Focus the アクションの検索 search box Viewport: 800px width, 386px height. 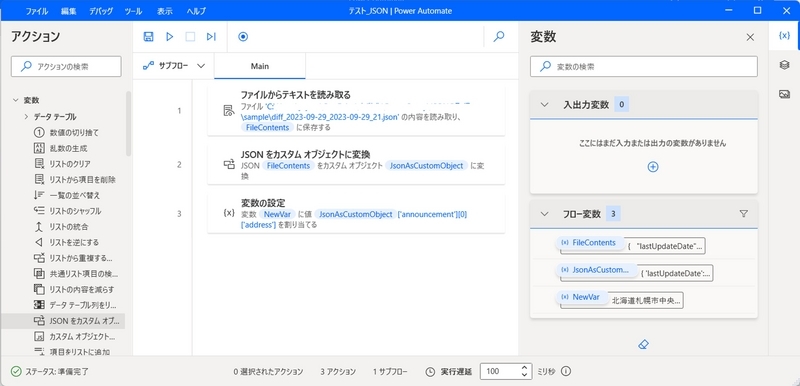pyautogui.click(x=66, y=66)
